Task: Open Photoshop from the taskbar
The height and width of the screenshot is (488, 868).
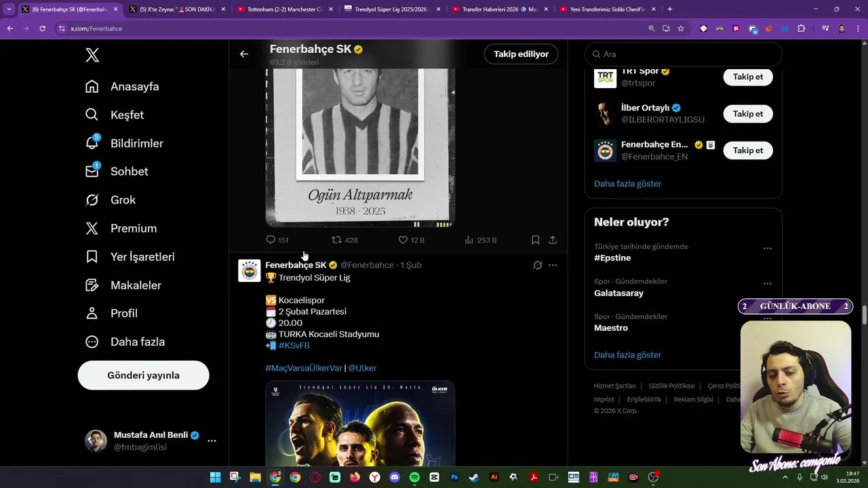Action: (454, 477)
